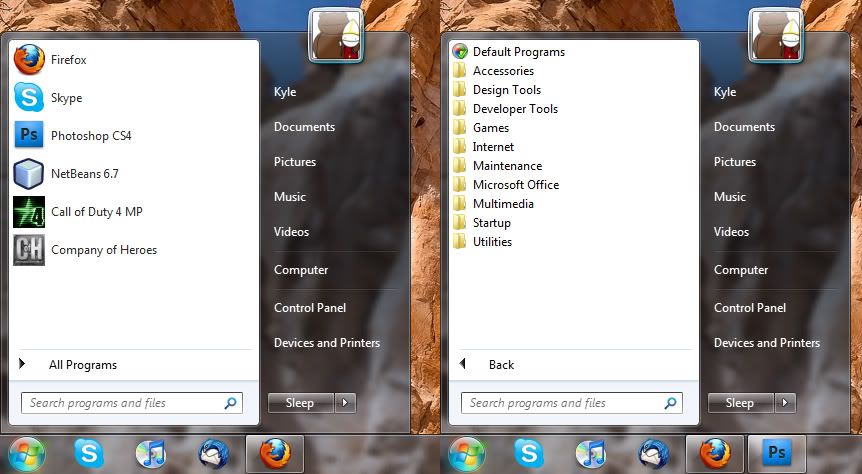
Task: Open iTunes icon in the right taskbar
Action: point(590,454)
